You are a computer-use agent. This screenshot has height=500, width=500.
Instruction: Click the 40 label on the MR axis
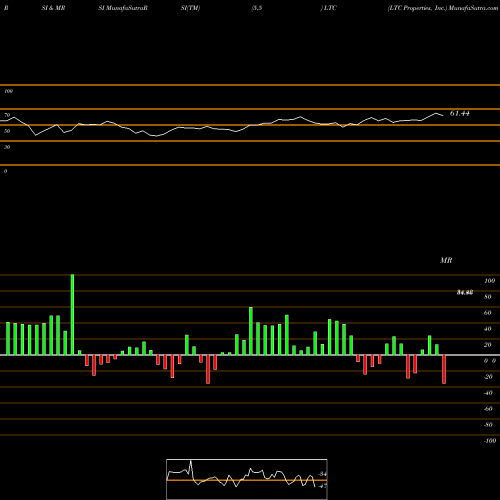pos(488,329)
